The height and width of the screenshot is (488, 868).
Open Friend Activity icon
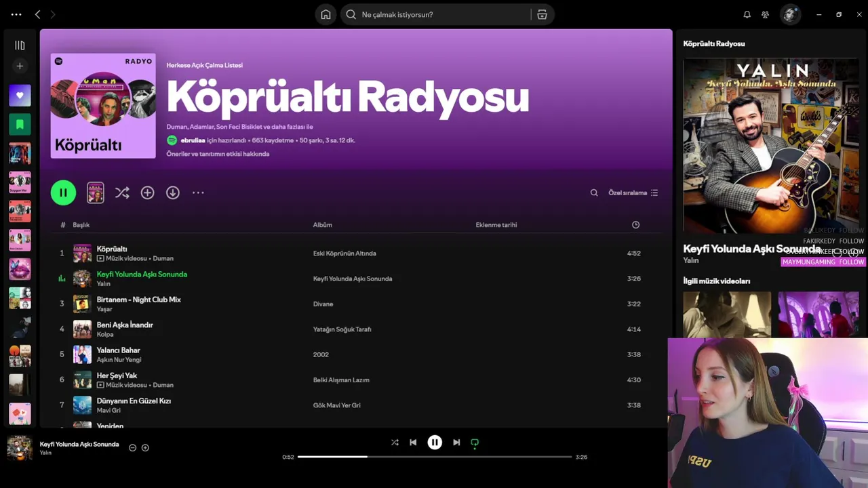(765, 14)
